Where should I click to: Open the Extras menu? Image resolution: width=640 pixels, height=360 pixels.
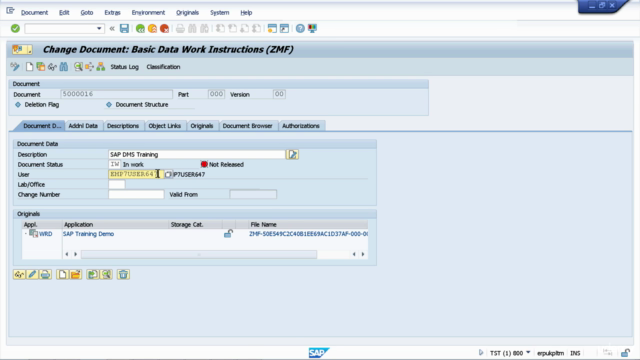tap(112, 13)
